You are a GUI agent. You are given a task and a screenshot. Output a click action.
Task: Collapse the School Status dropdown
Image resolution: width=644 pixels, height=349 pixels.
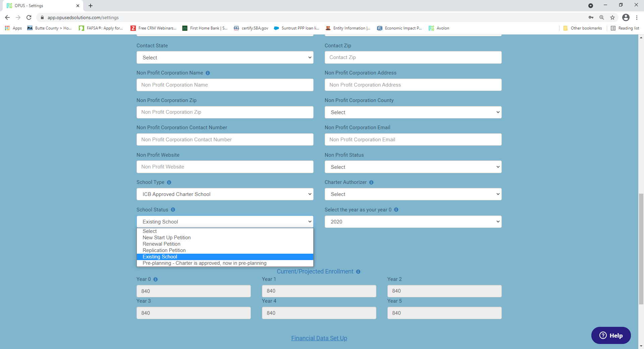(225, 221)
